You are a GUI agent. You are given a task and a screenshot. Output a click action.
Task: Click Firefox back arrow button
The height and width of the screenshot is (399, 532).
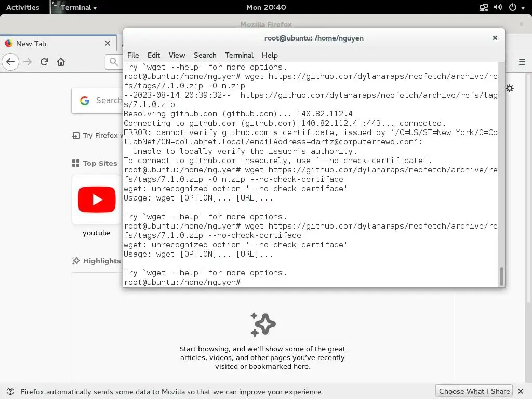(x=10, y=62)
